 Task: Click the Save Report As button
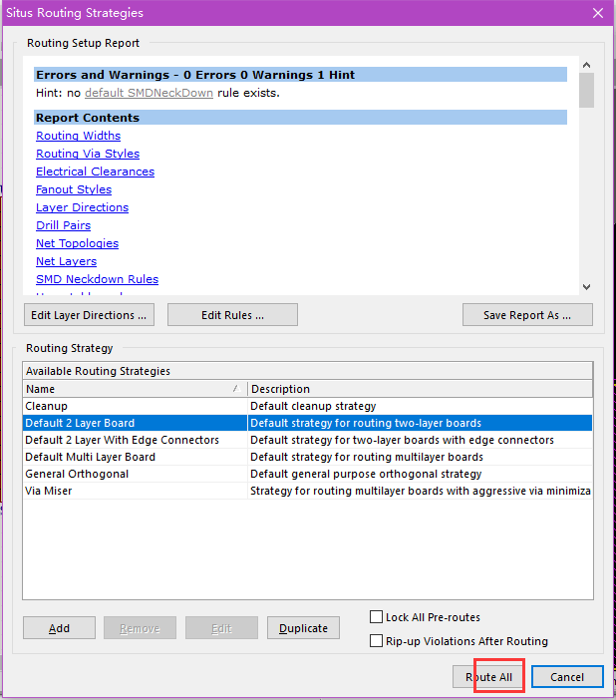tap(527, 315)
